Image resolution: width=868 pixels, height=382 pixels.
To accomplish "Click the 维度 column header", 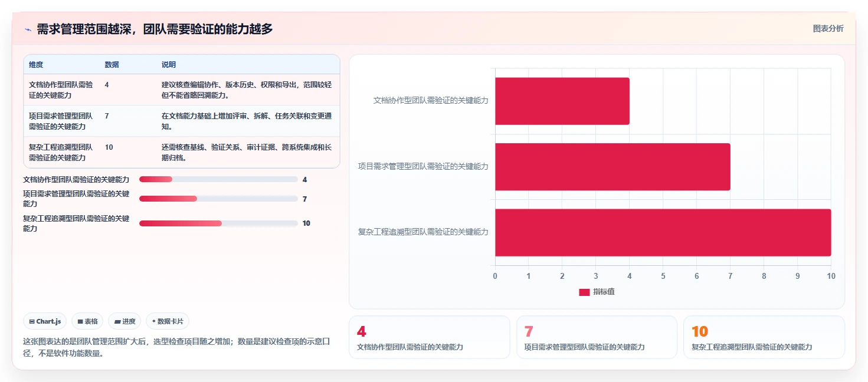I will [36, 65].
